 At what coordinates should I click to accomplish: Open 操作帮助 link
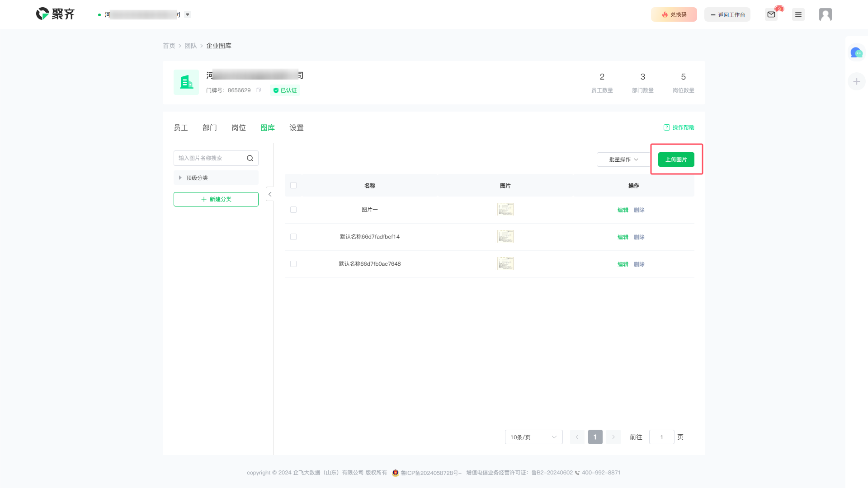tap(679, 127)
